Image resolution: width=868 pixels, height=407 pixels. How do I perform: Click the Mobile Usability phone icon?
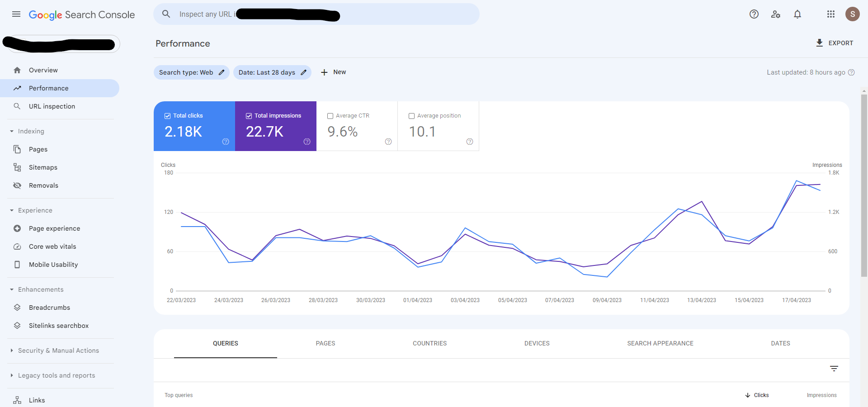coord(17,265)
